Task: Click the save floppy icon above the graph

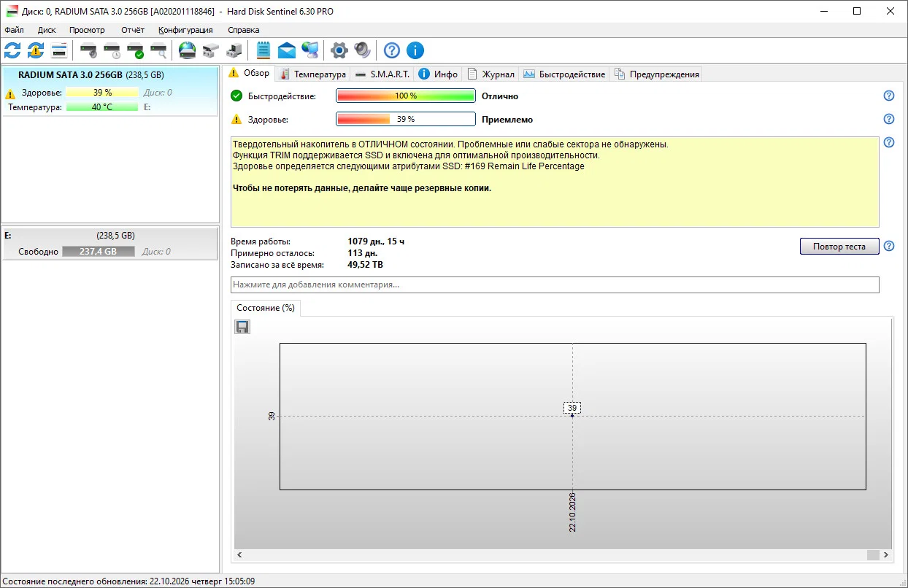Action: pyautogui.click(x=242, y=327)
